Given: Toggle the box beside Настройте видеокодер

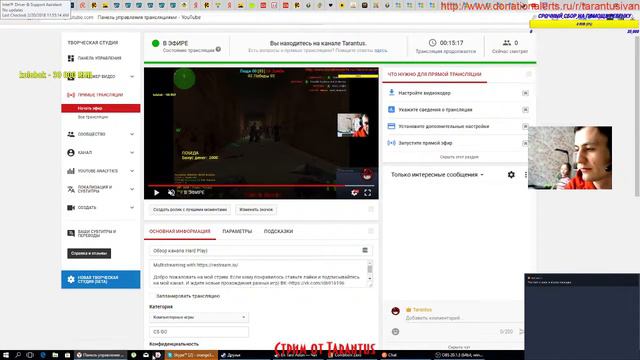Looking at the screenshot, I should tap(525, 93).
